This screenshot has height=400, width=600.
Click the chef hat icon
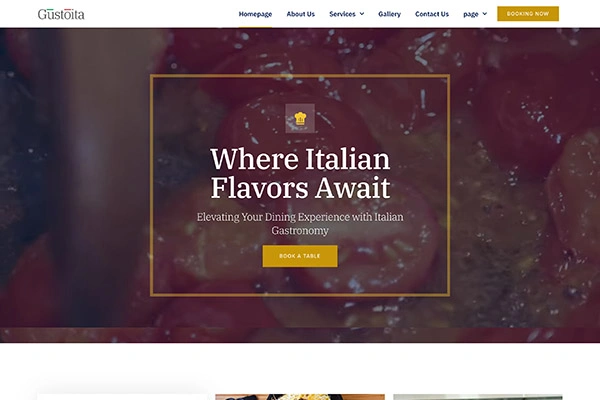tap(300, 118)
